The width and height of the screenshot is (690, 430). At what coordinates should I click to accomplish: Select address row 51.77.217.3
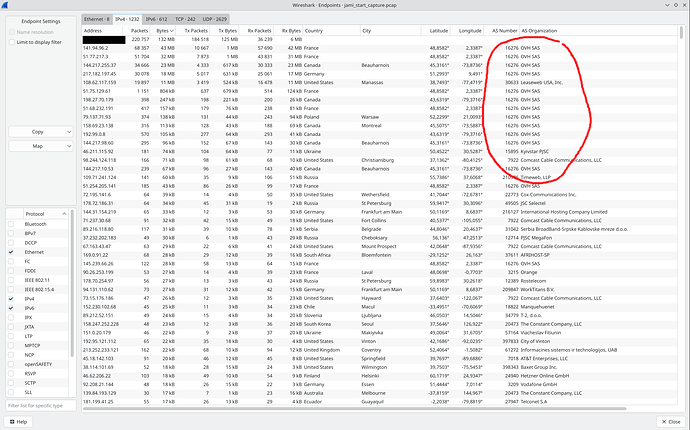(x=379, y=57)
